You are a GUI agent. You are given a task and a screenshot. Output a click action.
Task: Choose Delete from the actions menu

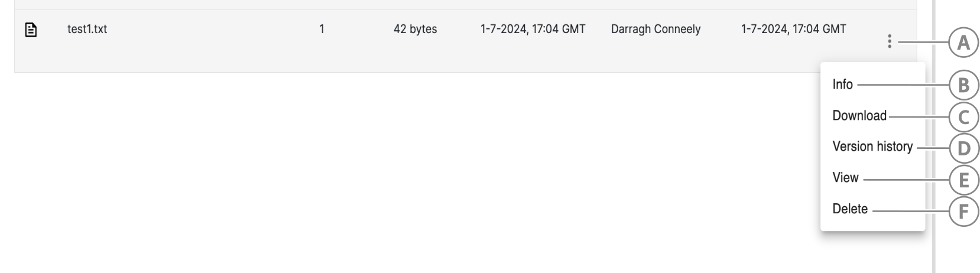[849, 209]
